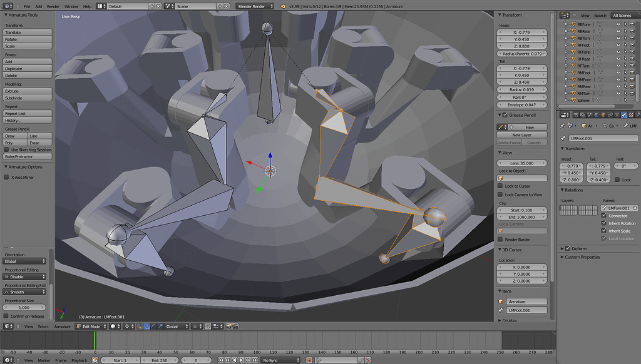Viewport: 641px width, 364px height.
Task: Click the outliner editor type icon
Action: pyautogui.click(x=565, y=15)
